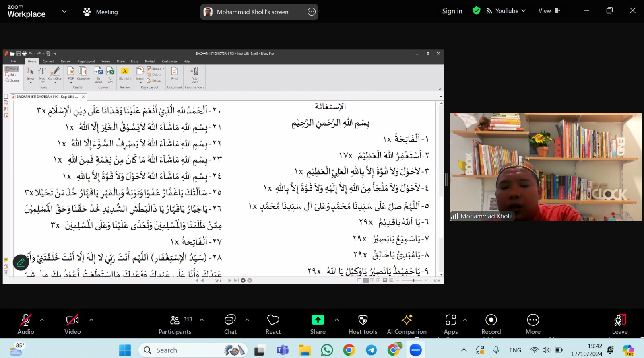Open Windows Start menu
Viewport: 644px width, 358px height.
pos(125,350)
